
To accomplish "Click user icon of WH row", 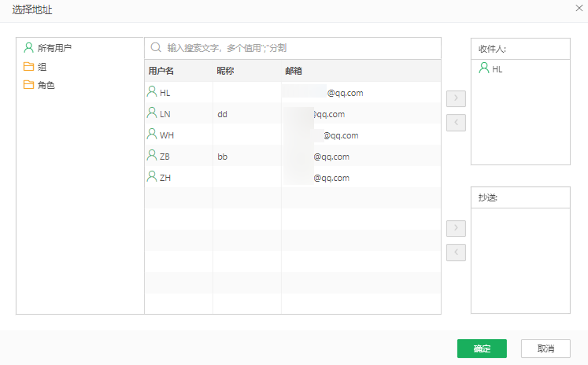I will [x=152, y=135].
